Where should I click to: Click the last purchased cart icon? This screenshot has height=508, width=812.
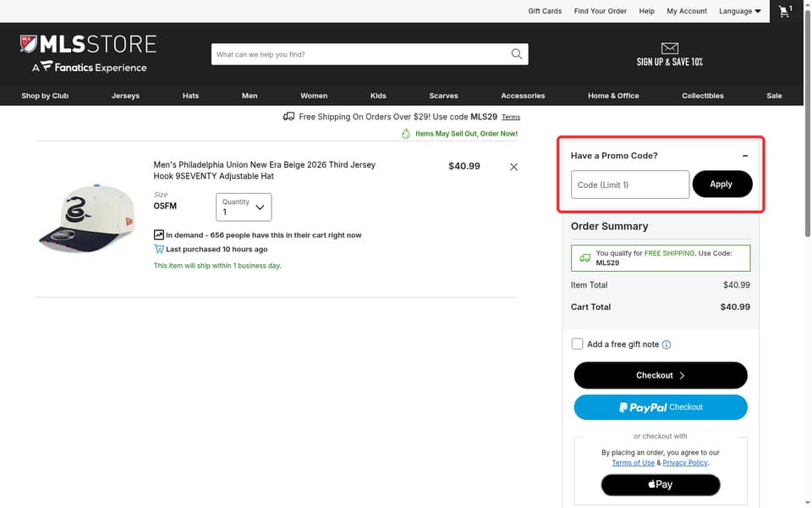point(159,249)
